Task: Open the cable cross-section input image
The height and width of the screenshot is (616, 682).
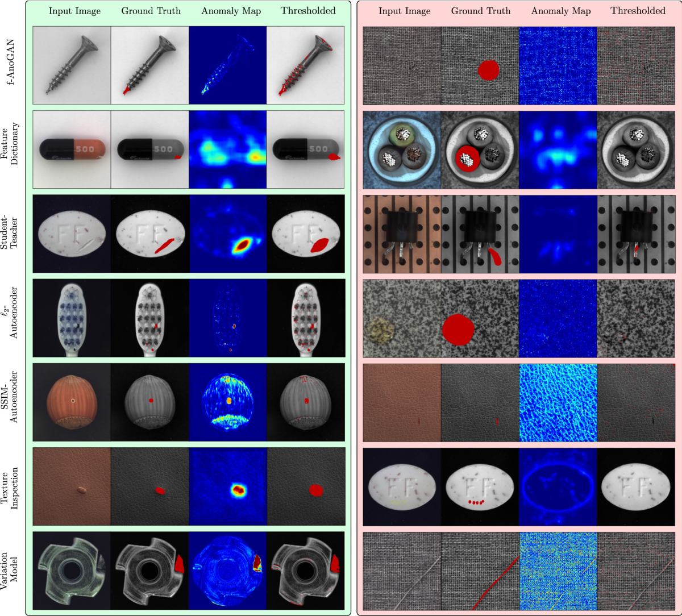Action: (402, 149)
